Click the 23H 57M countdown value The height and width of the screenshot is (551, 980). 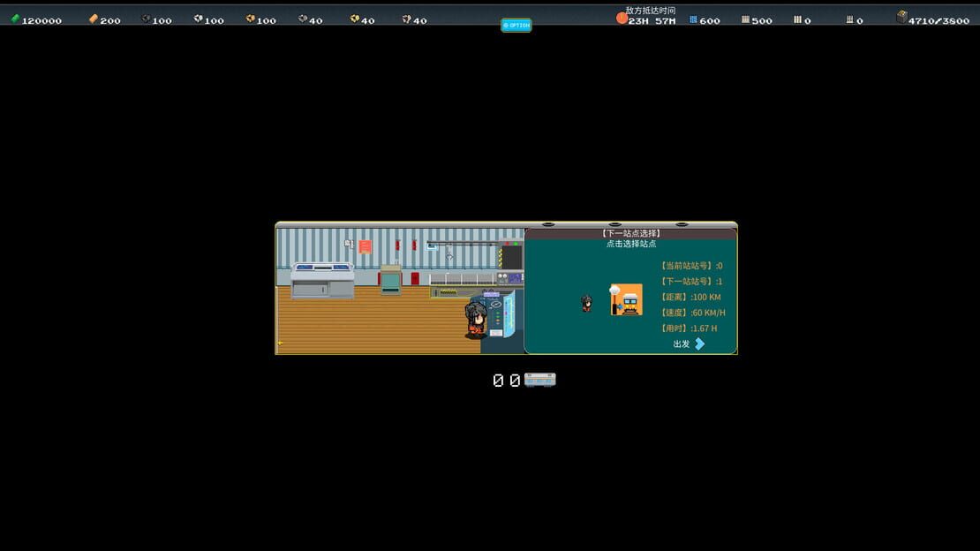click(652, 20)
